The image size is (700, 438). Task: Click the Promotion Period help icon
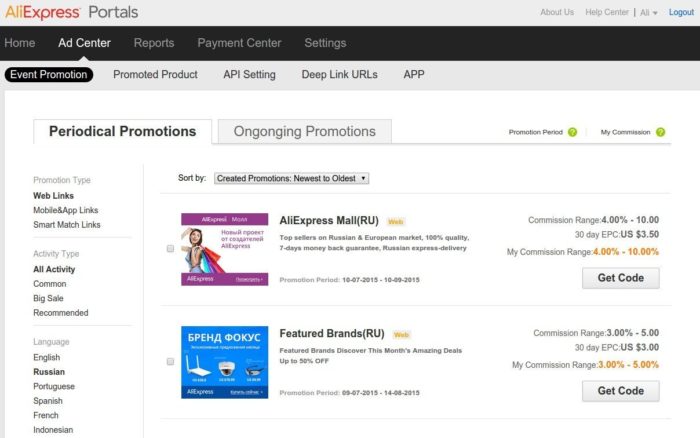(572, 132)
